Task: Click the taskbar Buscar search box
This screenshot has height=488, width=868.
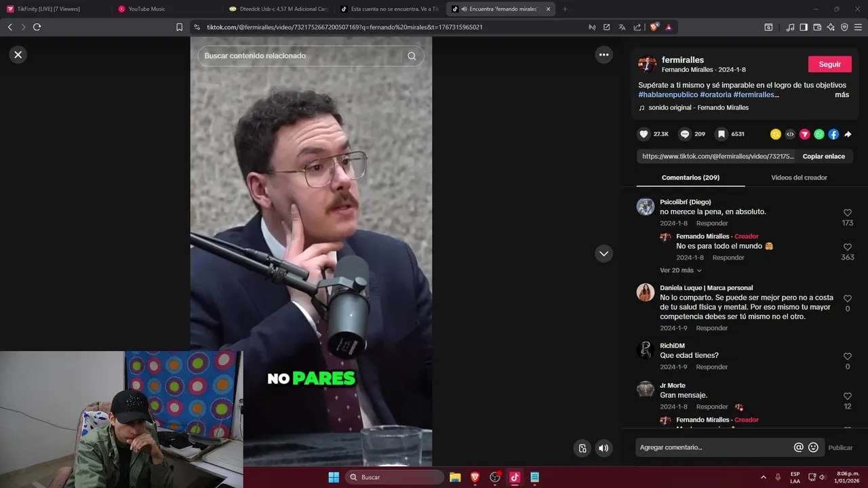Action: pyautogui.click(x=395, y=477)
